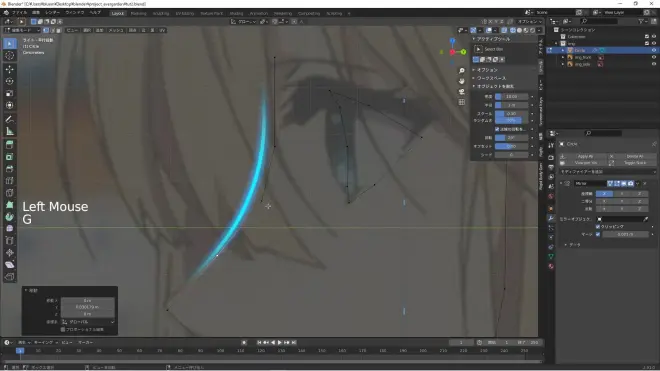Viewport: 660px width, 371px height.
Task: Toggle visibility eye for img_side
Action: (654, 64)
